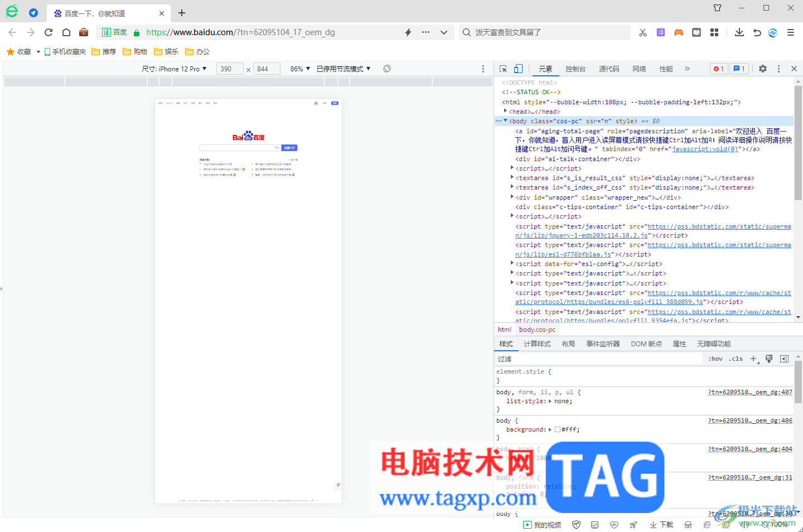Open the extensions grid icon

click(714, 32)
